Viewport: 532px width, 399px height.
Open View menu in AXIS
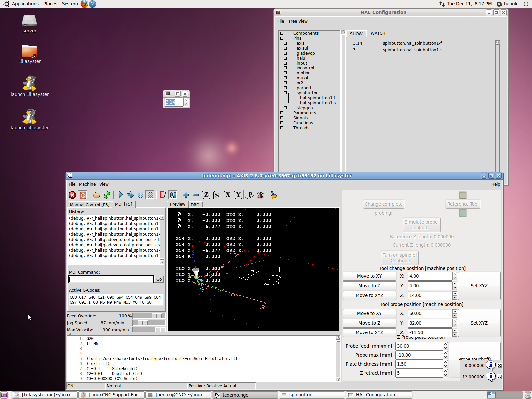[104, 184]
